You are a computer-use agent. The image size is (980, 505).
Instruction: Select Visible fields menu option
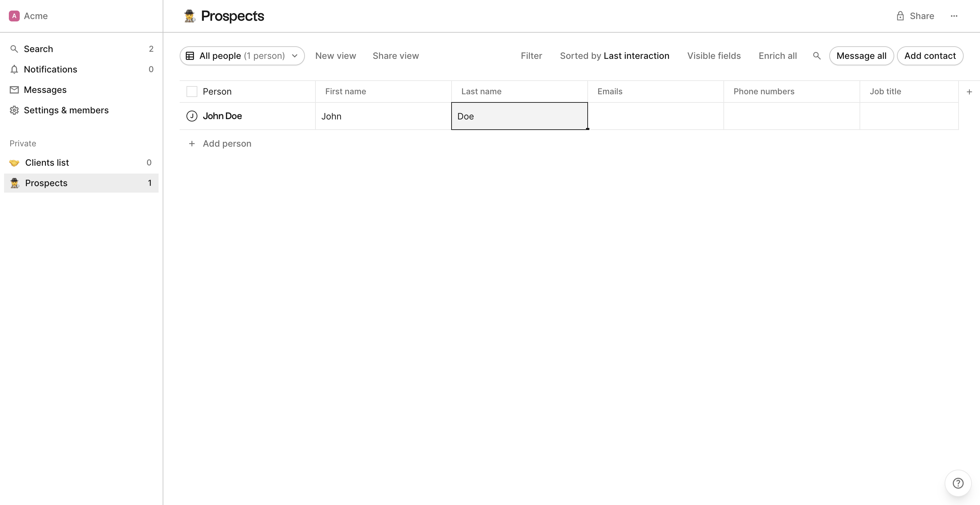(x=714, y=55)
